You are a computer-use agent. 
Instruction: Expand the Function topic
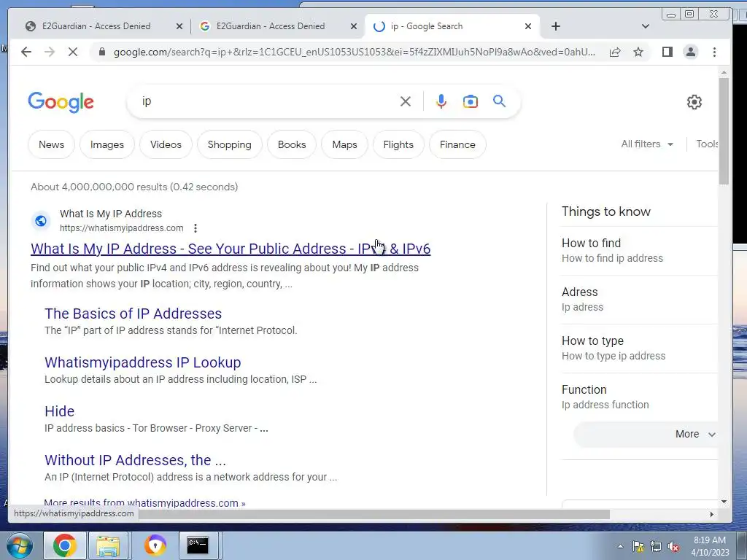(639, 397)
